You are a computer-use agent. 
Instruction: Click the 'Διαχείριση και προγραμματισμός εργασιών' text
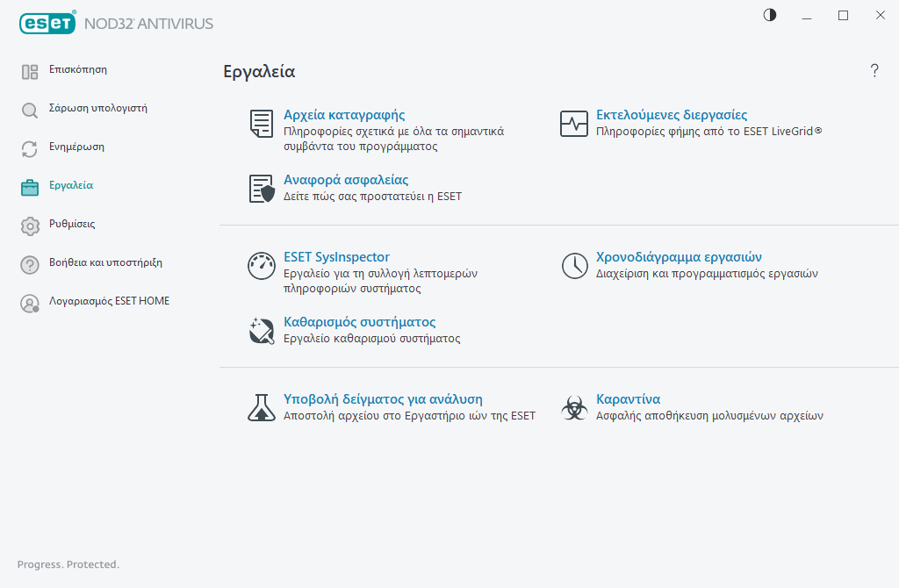coord(707,274)
